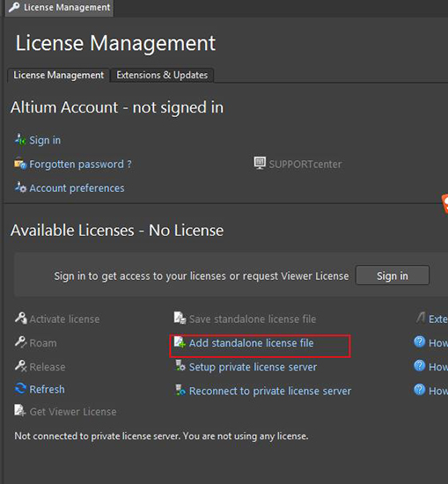The height and width of the screenshot is (484, 448).
Task: Switch to the Extensions & Updates tab
Action: pos(162,75)
